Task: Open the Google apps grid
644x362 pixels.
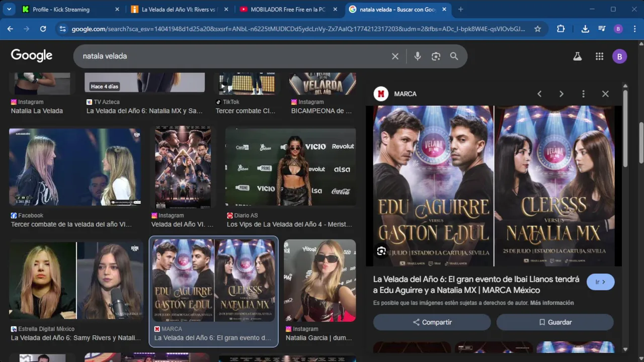Action: click(x=599, y=56)
